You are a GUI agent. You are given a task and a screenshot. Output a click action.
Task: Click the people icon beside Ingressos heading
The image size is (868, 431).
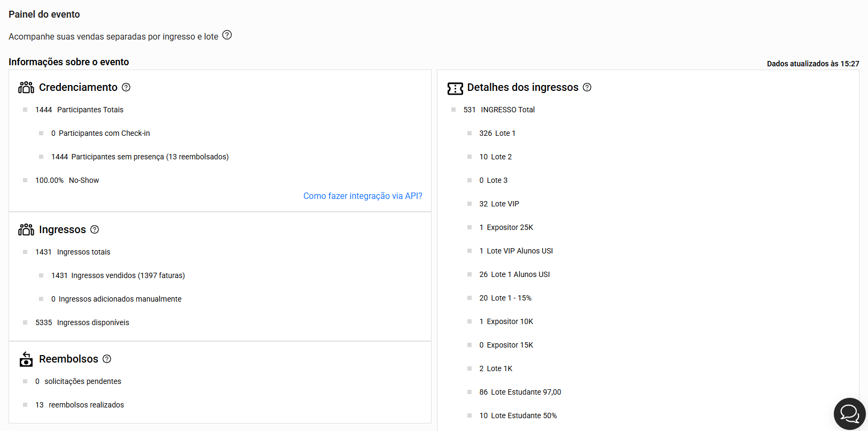pos(26,229)
